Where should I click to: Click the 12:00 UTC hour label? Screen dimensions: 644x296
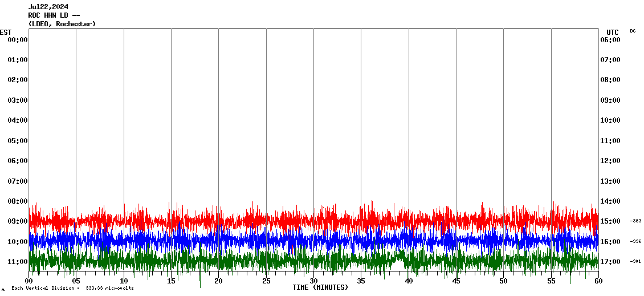coord(610,161)
